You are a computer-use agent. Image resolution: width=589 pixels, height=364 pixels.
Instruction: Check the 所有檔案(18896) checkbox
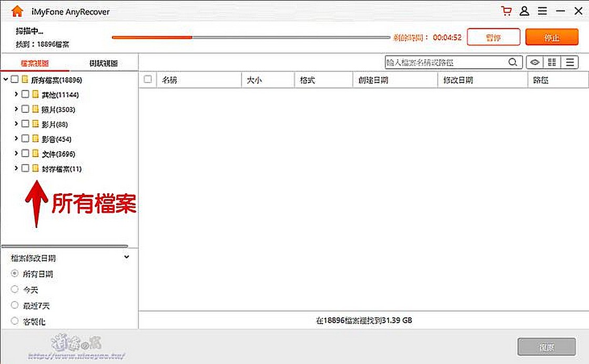15,79
